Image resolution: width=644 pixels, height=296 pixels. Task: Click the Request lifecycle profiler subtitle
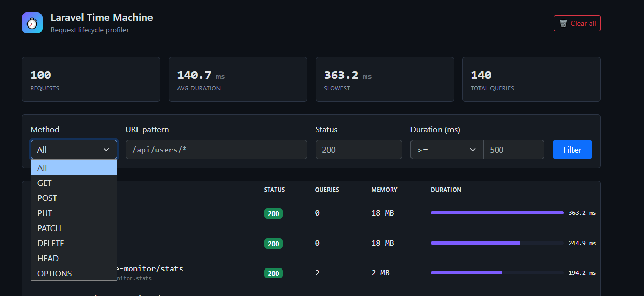(x=90, y=30)
